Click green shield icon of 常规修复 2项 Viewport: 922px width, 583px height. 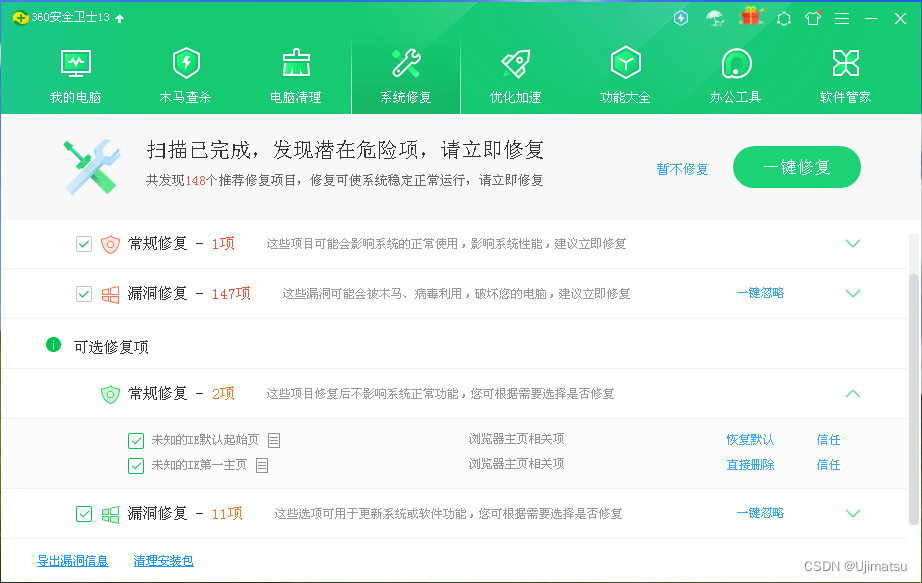tap(110, 394)
